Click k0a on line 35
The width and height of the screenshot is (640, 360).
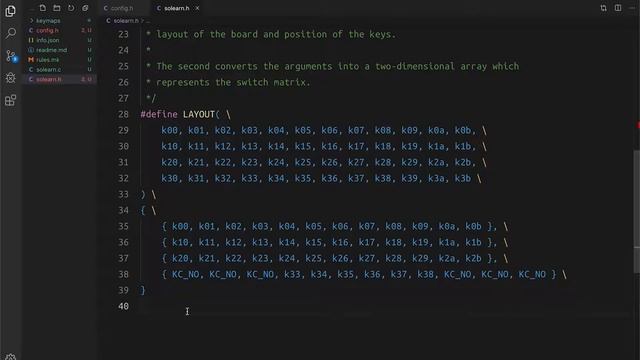point(447,226)
